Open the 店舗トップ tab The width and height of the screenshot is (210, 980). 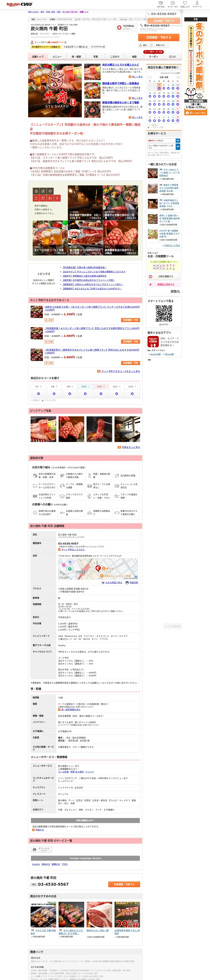(x=38, y=56)
